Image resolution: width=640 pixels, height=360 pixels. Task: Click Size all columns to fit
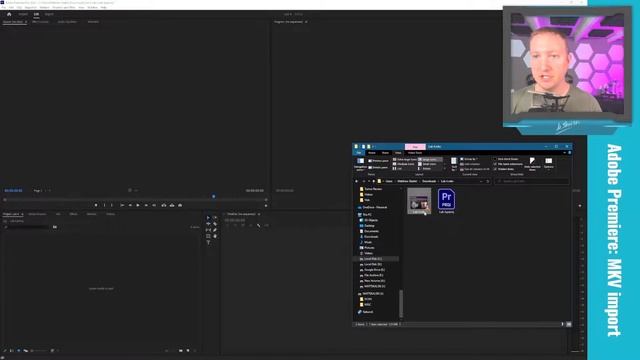(476, 169)
